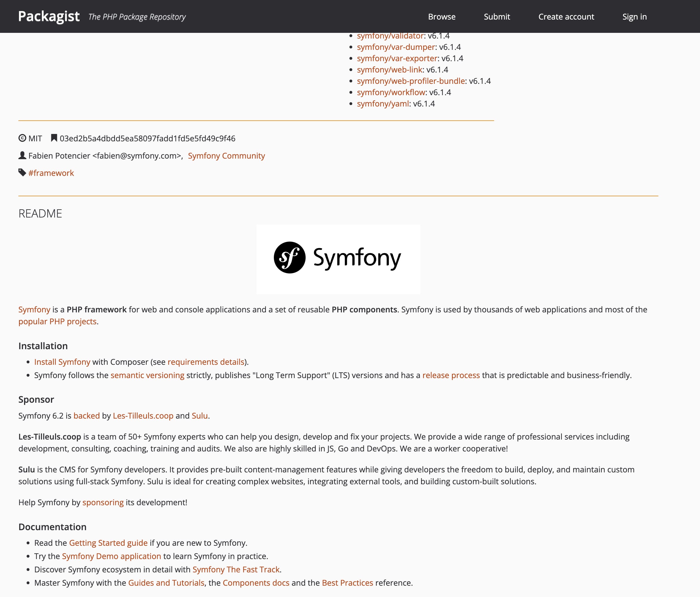
Task: Select the #framework tag link
Action: point(51,173)
